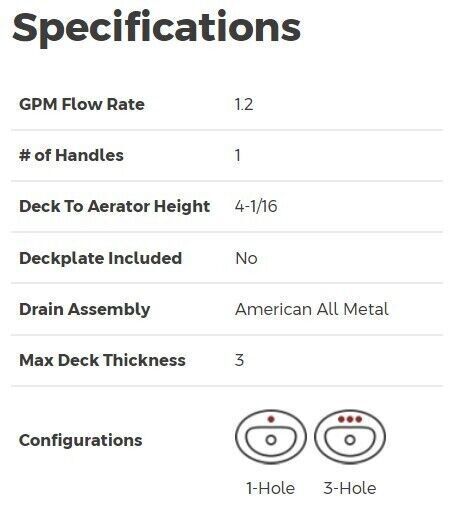Click the 3-Hole sink configuration icon
Viewport: 463px width, 516px height.
pos(350,437)
